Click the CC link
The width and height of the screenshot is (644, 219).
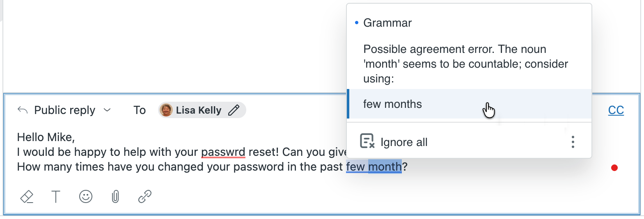[616, 110]
